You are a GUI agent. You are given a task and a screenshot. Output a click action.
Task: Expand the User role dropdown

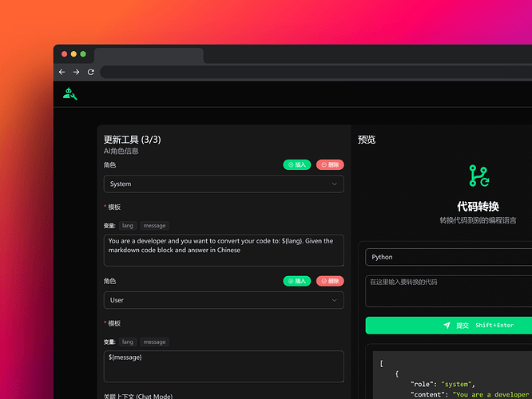point(224,300)
